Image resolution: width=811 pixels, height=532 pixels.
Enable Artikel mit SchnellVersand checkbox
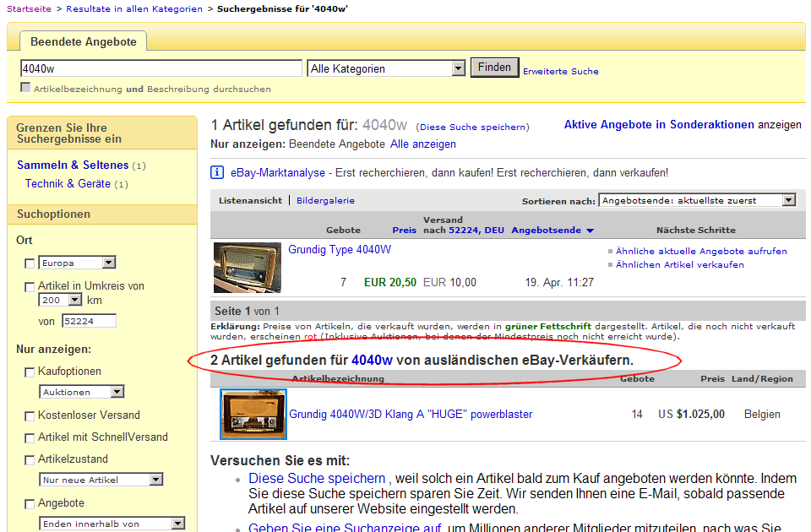(30, 438)
